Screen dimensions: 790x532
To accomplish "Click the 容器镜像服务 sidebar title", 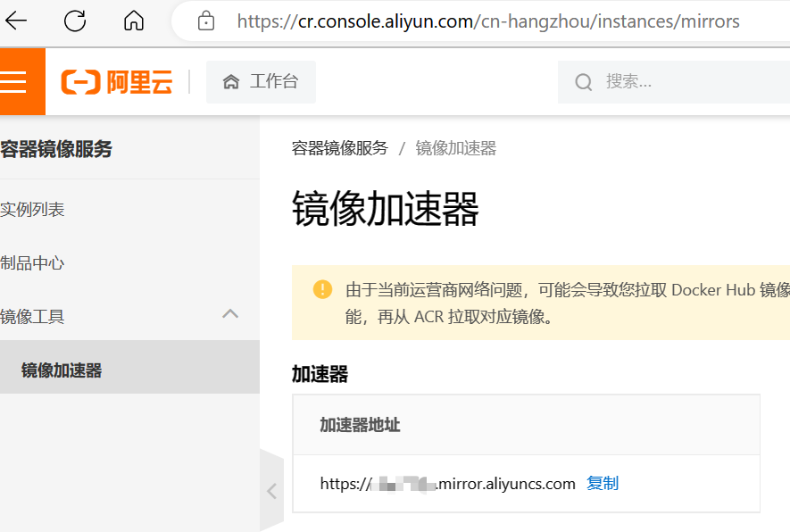I will point(56,148).
